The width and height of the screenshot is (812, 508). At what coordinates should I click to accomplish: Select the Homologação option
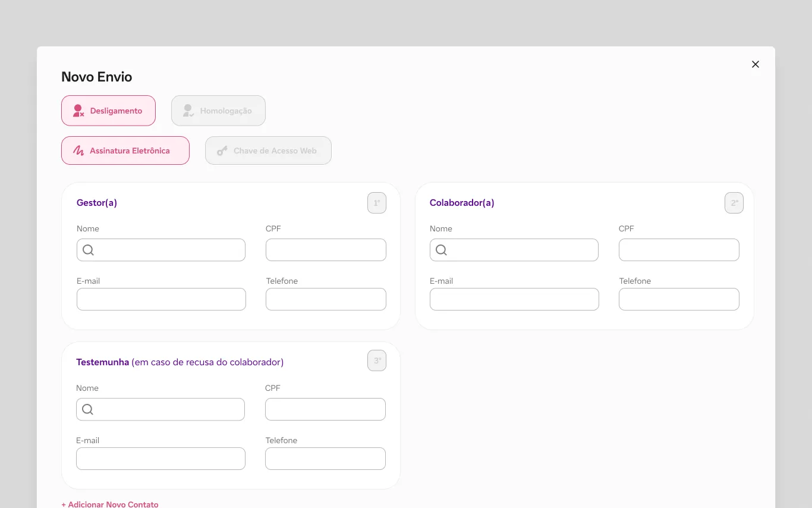coord(218,111)
